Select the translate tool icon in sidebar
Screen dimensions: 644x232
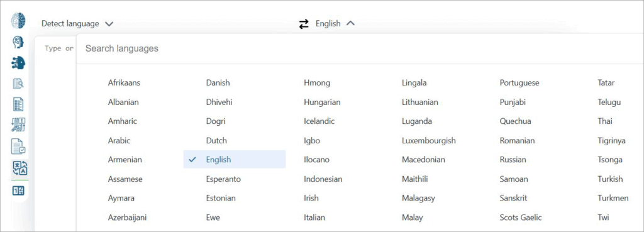pos(19,168)
